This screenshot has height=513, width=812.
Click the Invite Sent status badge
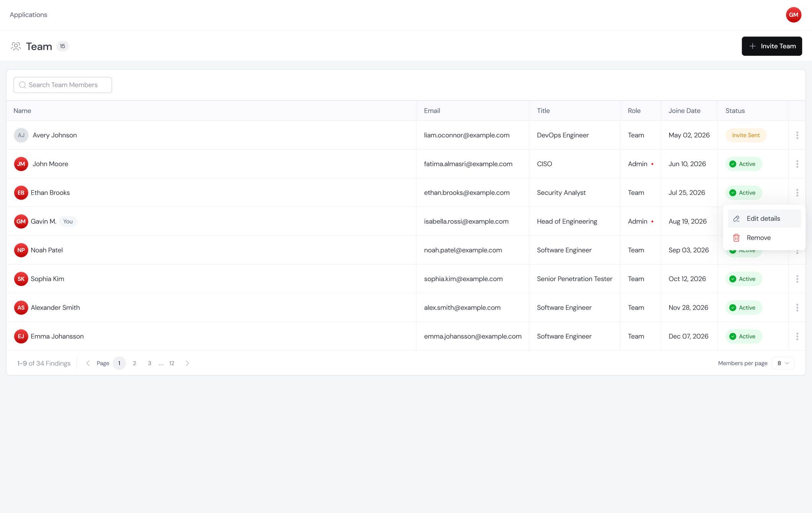(746, 135)
